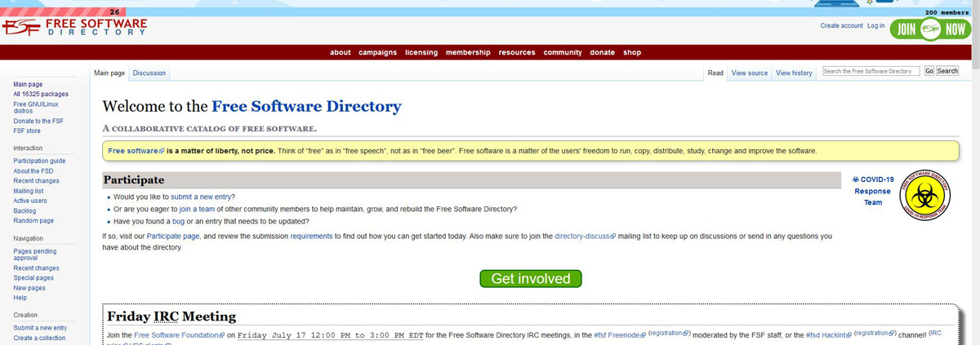Open Special pages sidebar link
980x345 pixels.
(33, 278)
